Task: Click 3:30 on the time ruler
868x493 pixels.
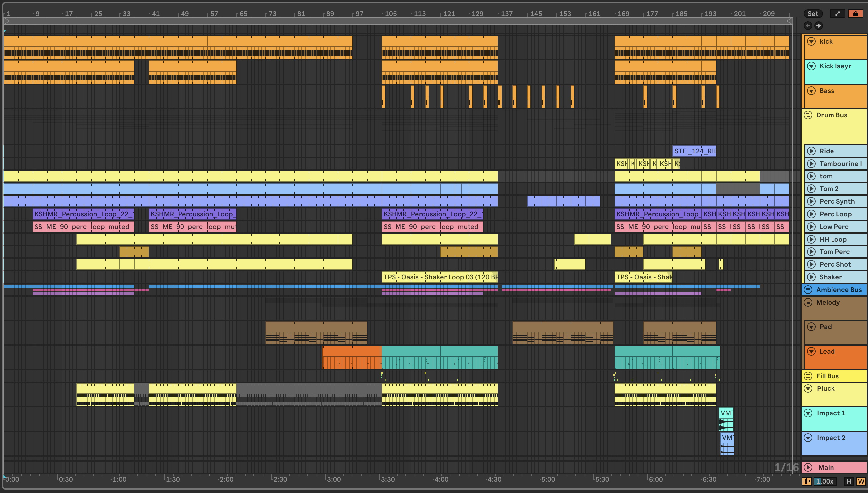Action: (x=387, y=479)
